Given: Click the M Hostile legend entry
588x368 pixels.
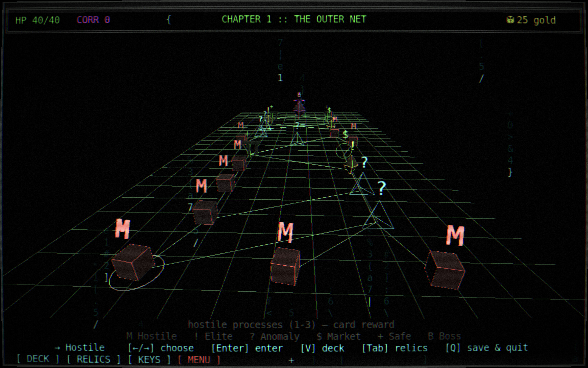Looking at the screenshot, I should tap(151, 336).
